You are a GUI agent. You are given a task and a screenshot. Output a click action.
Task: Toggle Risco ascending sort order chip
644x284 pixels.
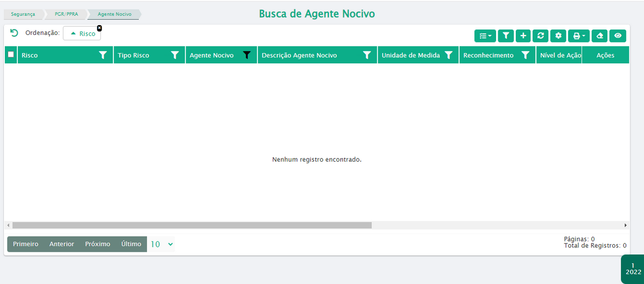[82, 34]
